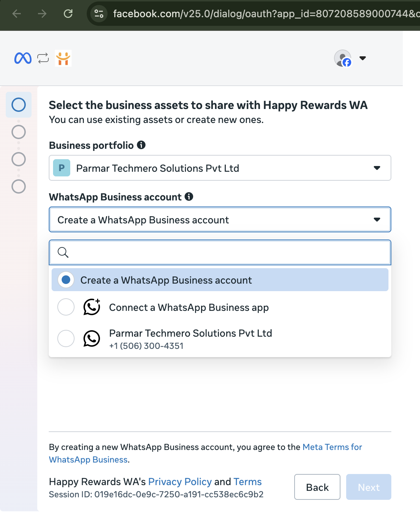Click the Next button

369,487
